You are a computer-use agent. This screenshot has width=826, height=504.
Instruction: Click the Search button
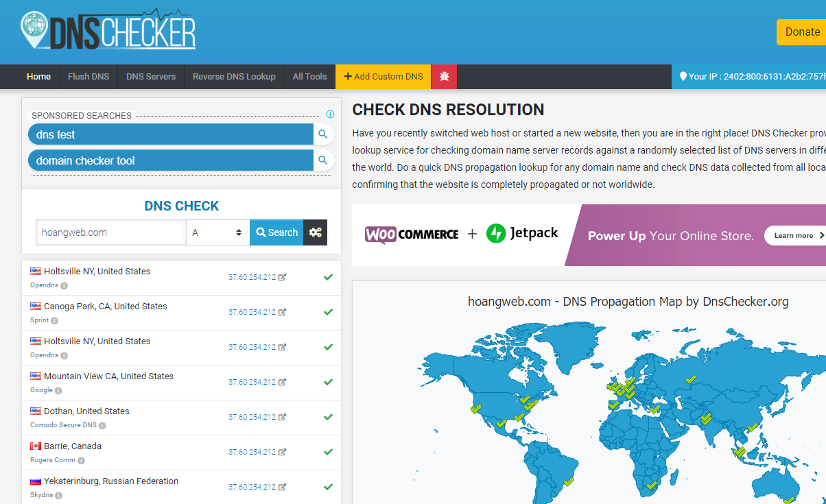point(277,232)
